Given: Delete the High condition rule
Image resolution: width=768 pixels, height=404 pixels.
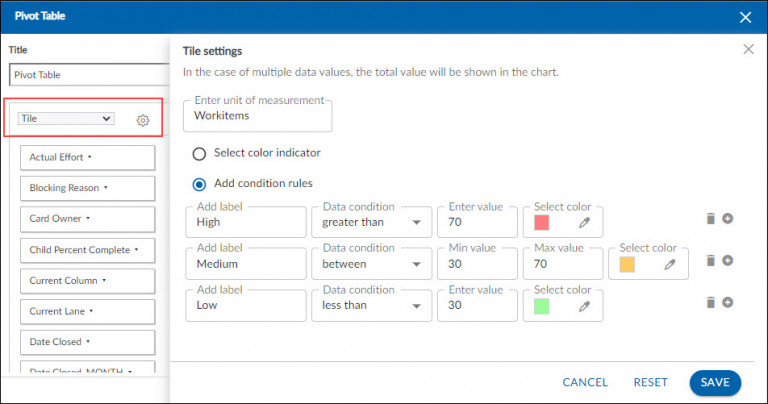Looking at the screenshot, I should pyautogui.click(x=711, y=218).
